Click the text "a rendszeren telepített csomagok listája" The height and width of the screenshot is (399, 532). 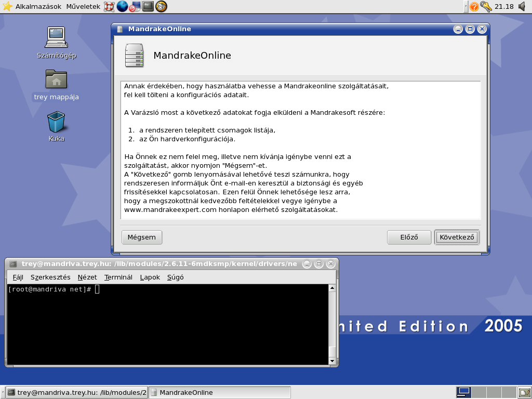(x=207, y=130)
